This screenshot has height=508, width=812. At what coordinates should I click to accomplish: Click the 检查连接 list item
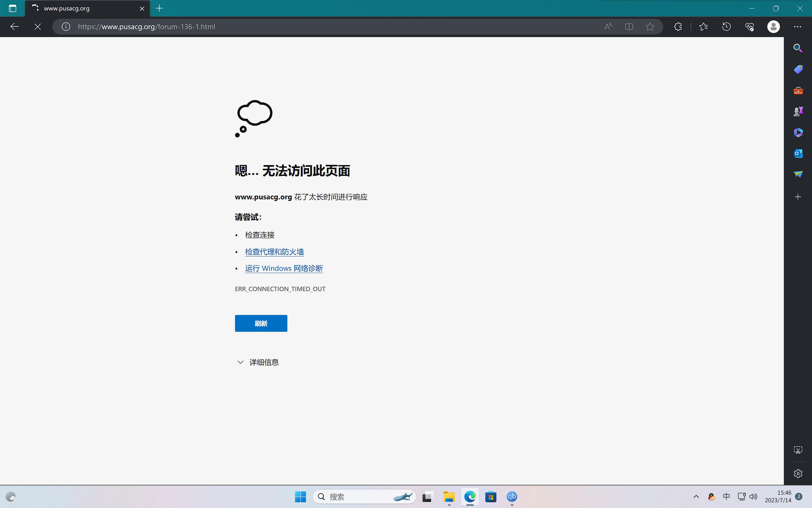pos(260,235)
